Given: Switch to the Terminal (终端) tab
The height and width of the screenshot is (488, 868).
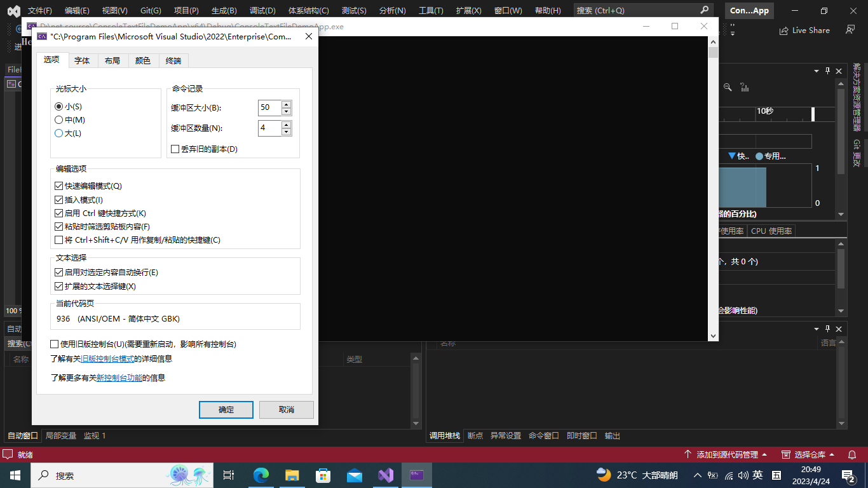Looking at the screenshot, I should (x=173, y=60).
